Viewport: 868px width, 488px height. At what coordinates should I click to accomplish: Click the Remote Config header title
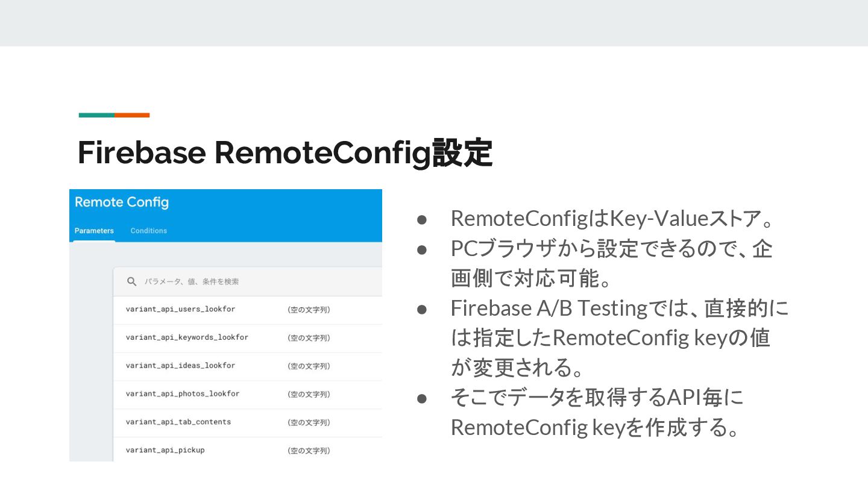coord(122,202)
